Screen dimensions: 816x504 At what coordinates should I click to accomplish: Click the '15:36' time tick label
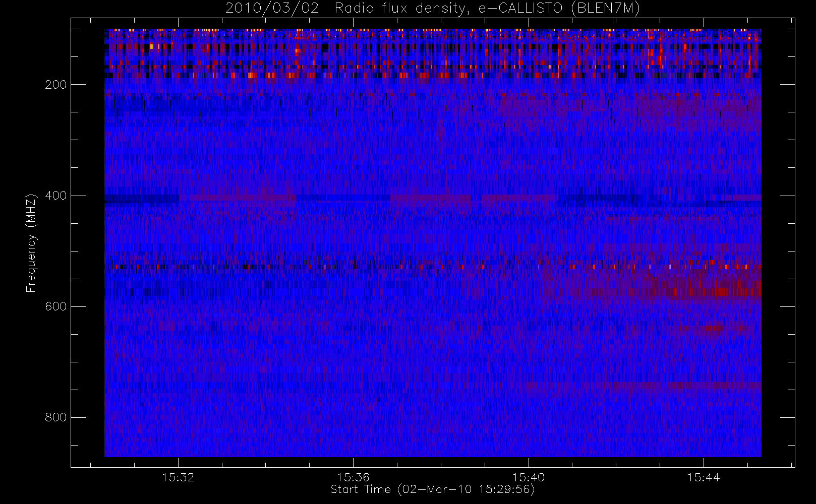353,477
